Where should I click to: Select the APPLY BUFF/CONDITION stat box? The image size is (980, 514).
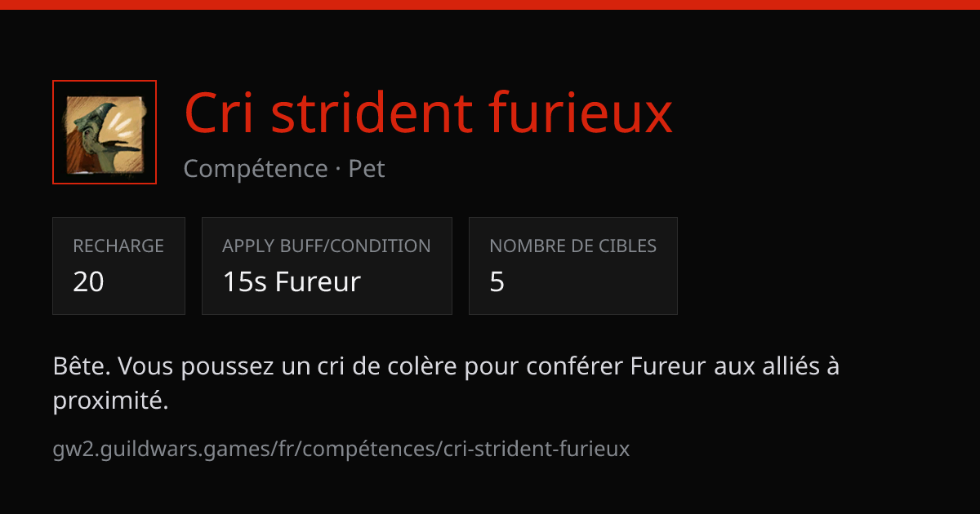[x=327, y=266]
